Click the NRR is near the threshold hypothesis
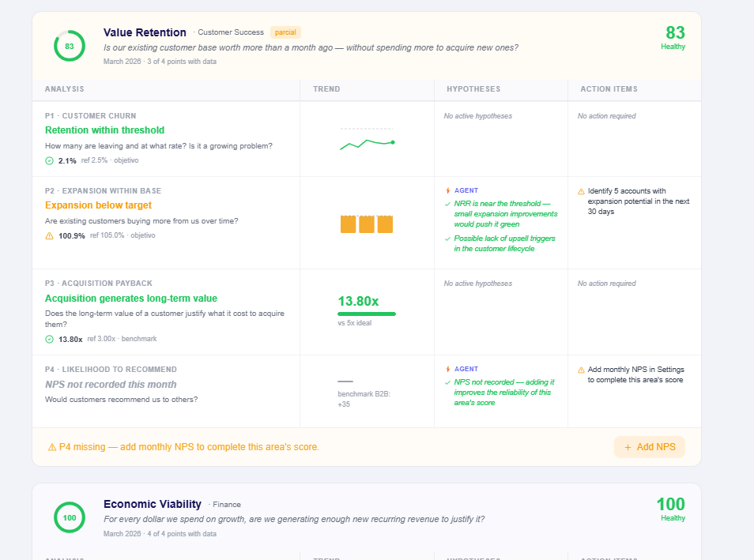Viewport: 754px width, 560px height. 505,214
